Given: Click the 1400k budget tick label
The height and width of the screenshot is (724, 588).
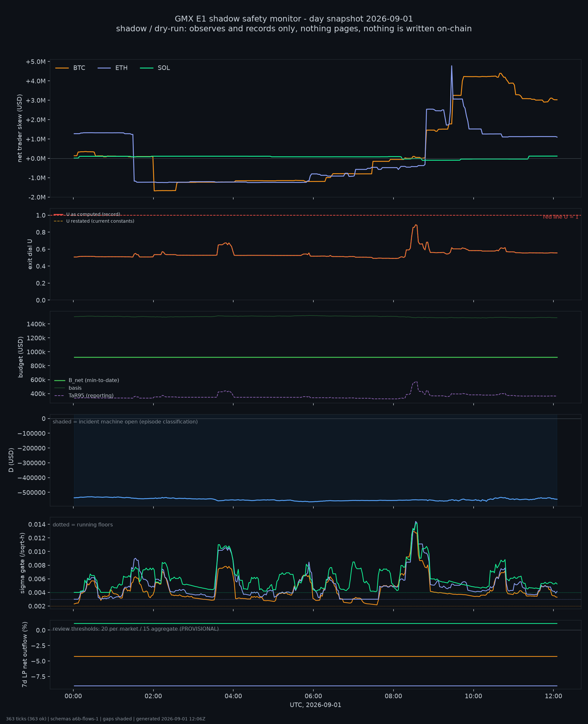Looking at the screenshot, I should [36, 324].
